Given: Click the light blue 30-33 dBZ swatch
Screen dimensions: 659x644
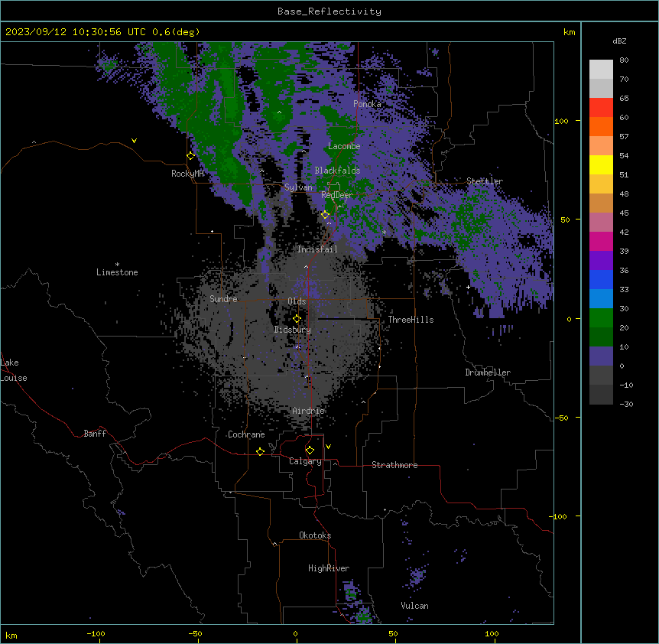Looking at the screenshot, I should 601,299.
